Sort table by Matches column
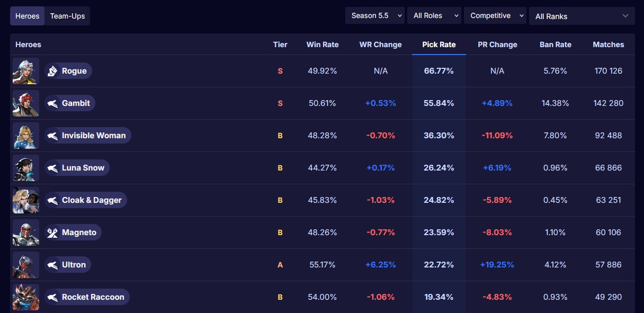Screen dimensions: 644x313 (609, 44)
